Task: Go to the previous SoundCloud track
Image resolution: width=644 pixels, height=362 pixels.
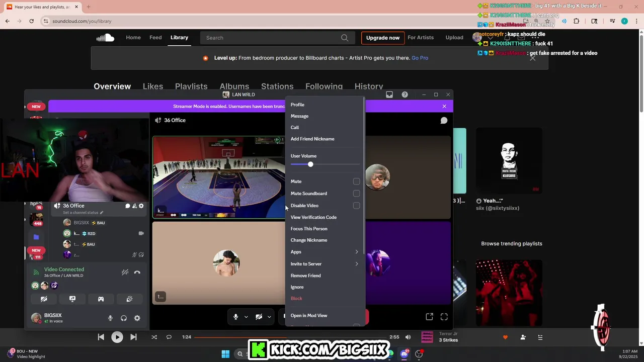Action: 101,337
